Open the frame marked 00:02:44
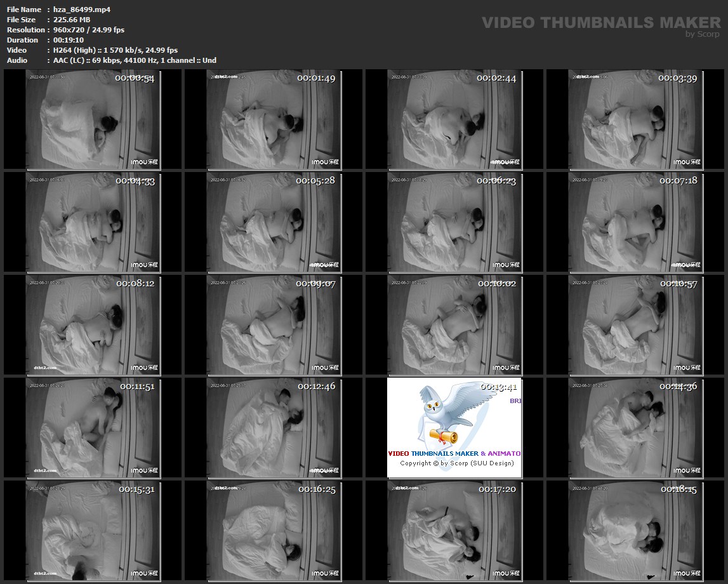 coord(454,119)
